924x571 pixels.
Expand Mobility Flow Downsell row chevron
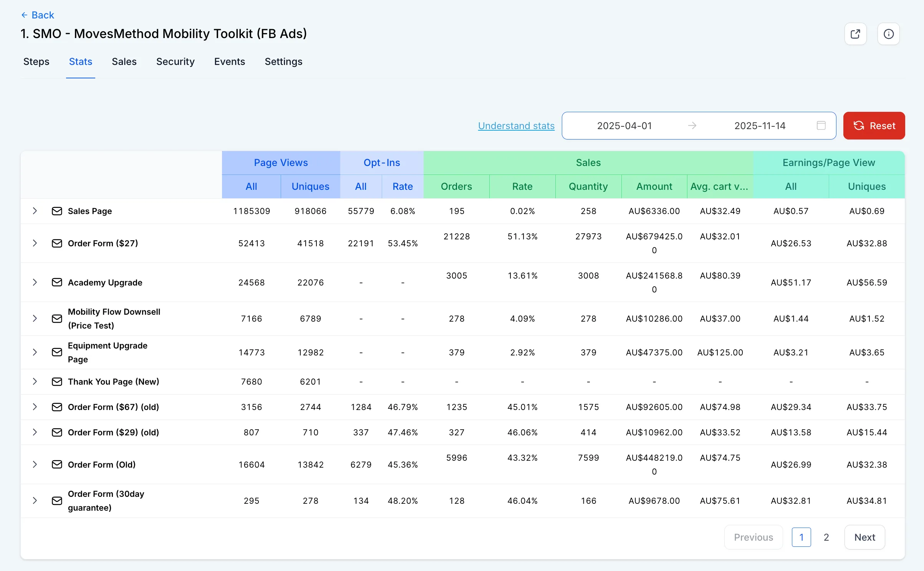[35, 319]
